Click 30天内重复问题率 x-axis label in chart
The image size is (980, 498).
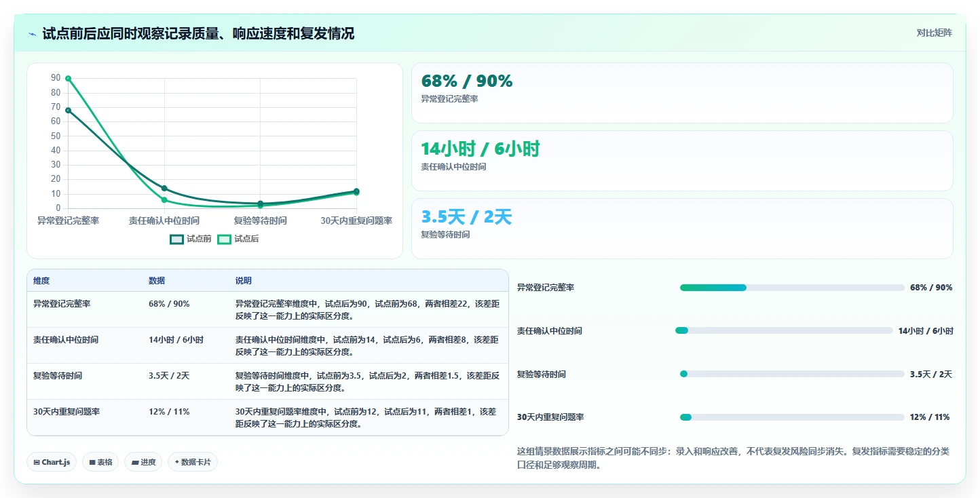356,221
